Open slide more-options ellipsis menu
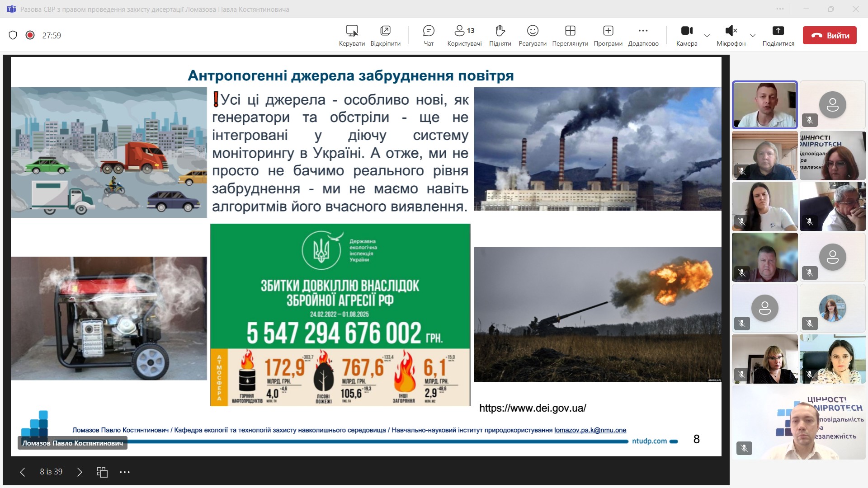 click(125, 472)
